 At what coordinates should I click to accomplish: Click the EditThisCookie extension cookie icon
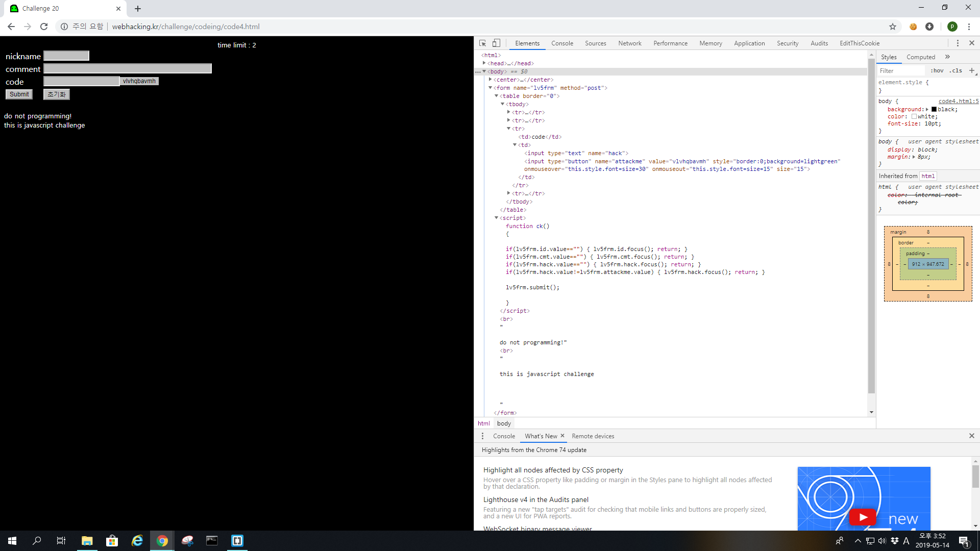(x=913, y=27)
